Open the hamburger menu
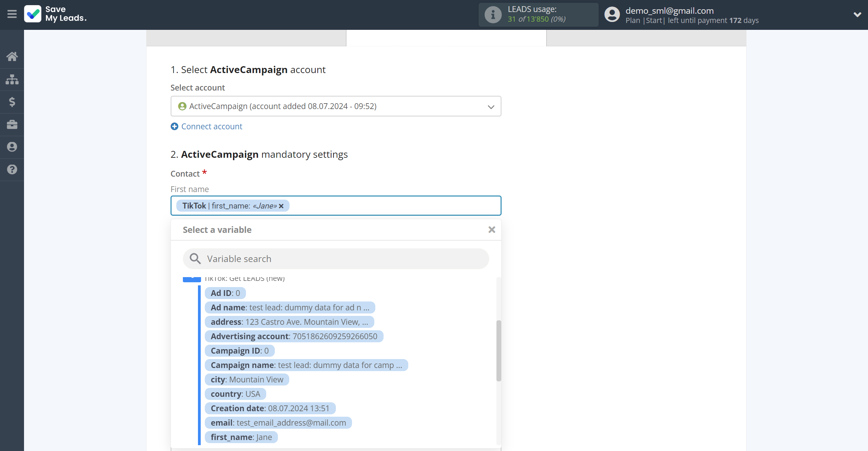 (12, 14)
